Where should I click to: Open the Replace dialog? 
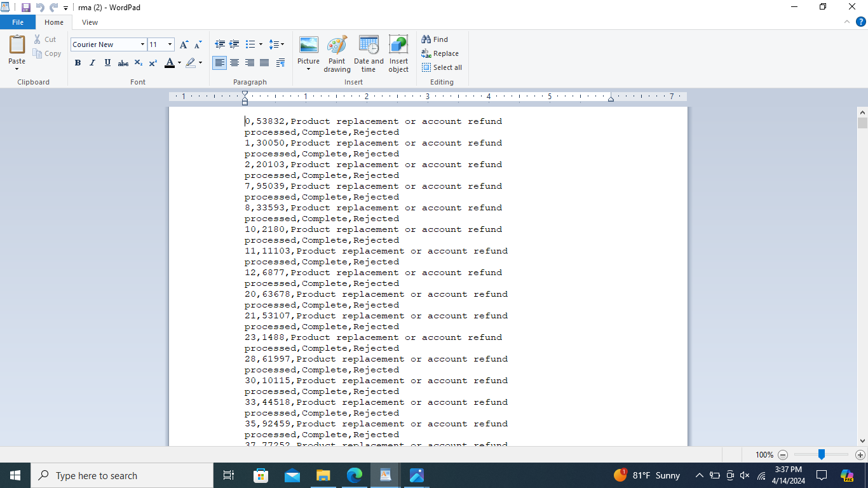pos(440,53)
